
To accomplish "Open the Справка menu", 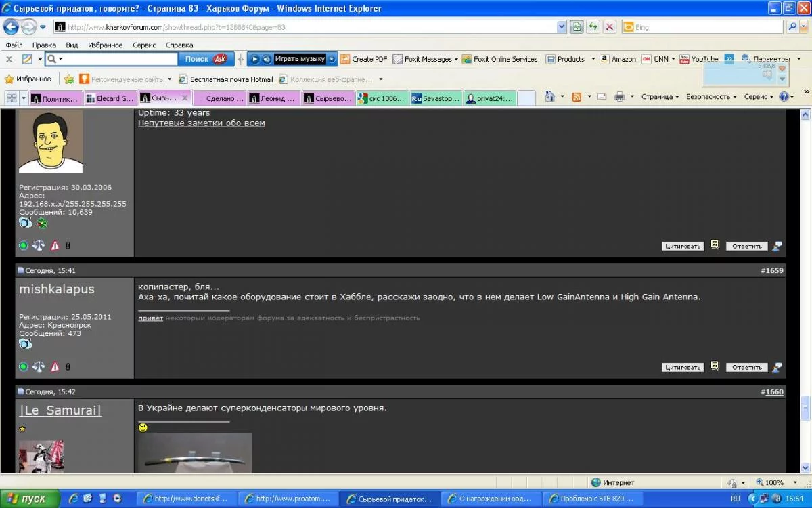I will (x=179, y=45).
